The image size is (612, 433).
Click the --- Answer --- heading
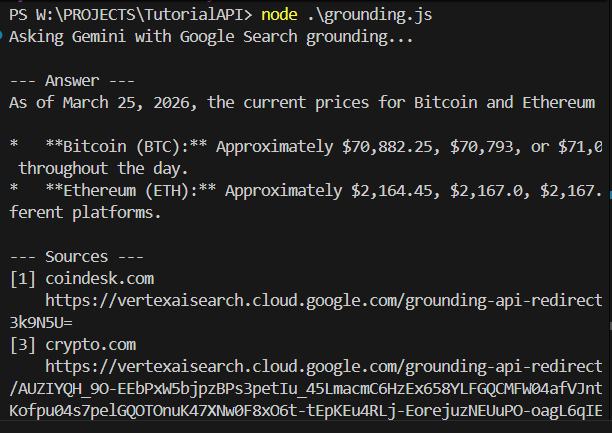pyautogui.click(x=70, y=81)
